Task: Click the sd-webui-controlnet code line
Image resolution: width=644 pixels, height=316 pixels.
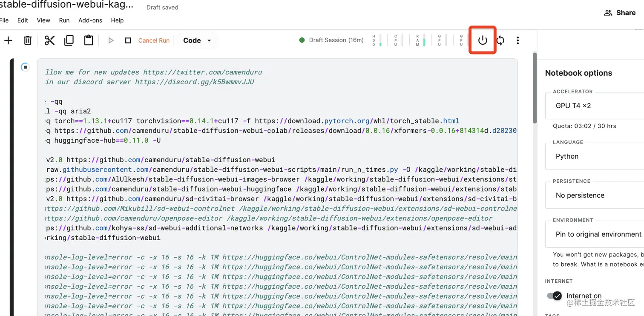Action: [281, 208]
